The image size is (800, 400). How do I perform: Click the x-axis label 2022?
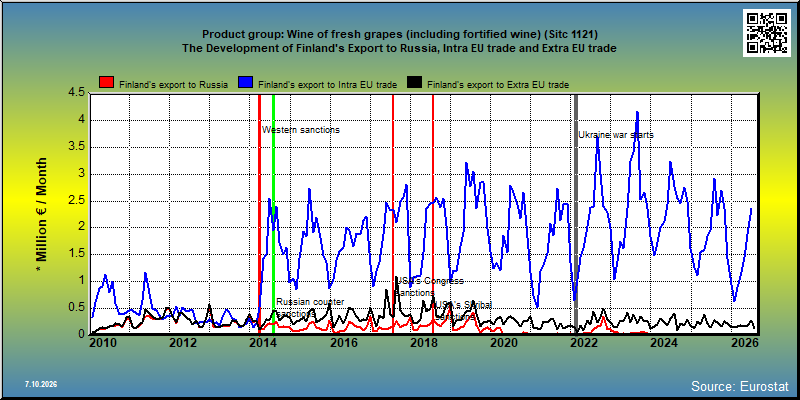(583, 341)
